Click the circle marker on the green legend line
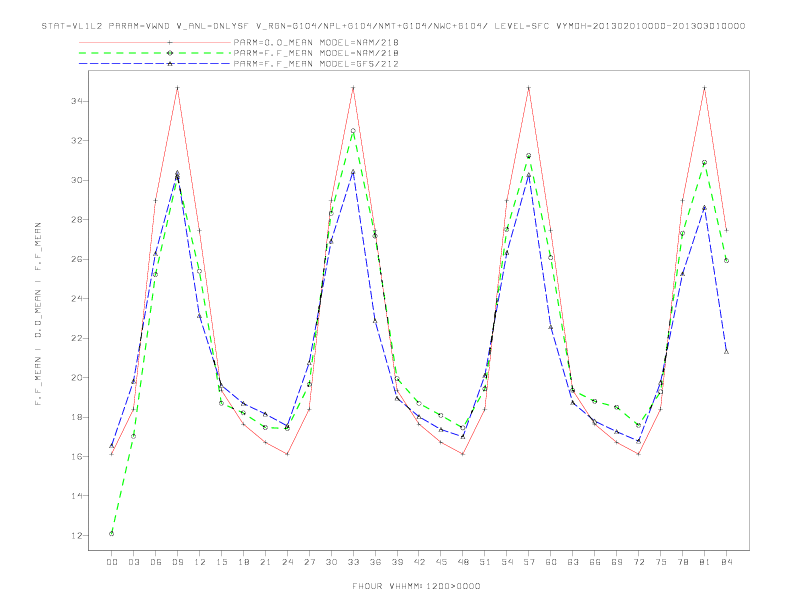Viewport: 792px width, 612px height. (x=170, y=53)
